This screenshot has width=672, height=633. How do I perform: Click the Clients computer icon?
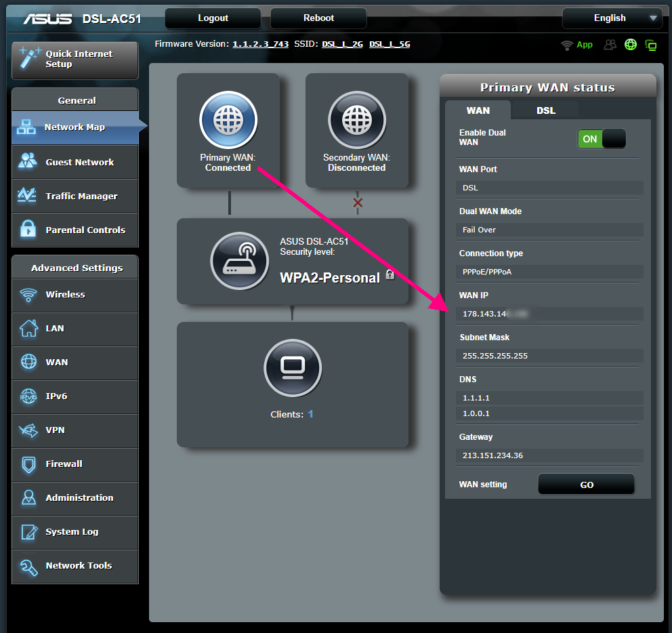[293, 368]
